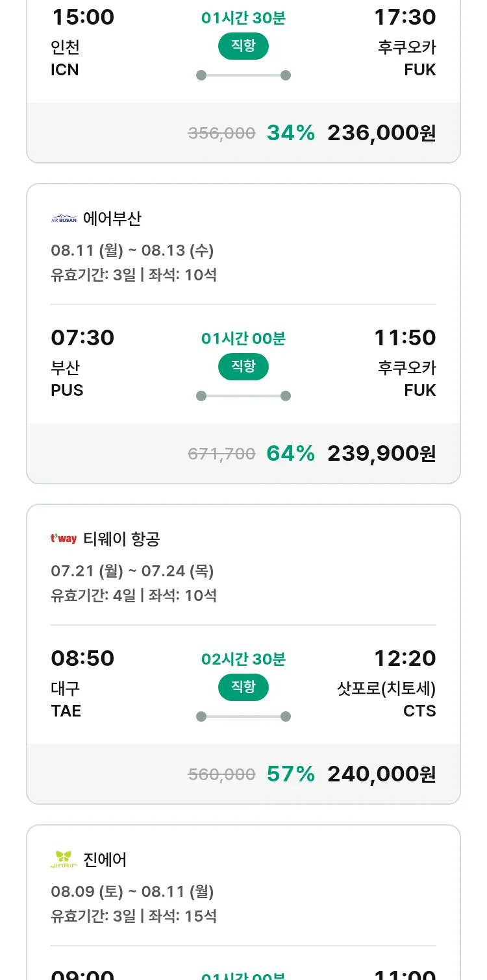487x980 pixels.
Task: Click the 11:50 후쿠오카 FUK arrival
Action: 405,363
